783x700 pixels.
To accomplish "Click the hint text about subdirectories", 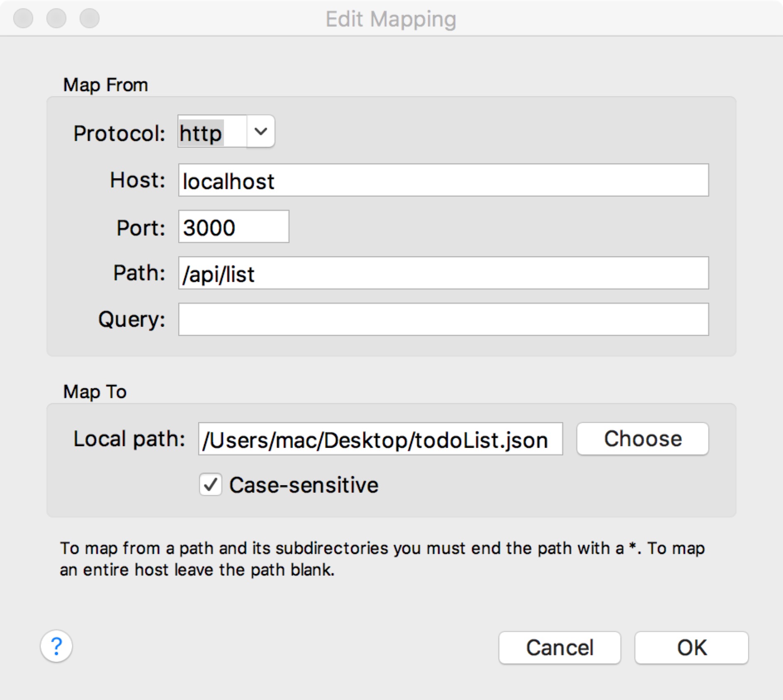I will tap(382, 559).
